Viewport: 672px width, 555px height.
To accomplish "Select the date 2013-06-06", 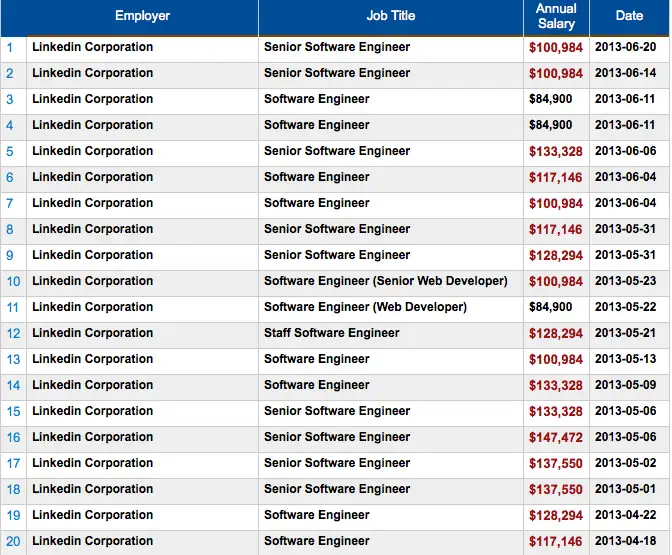I will [x=625, y=151].
